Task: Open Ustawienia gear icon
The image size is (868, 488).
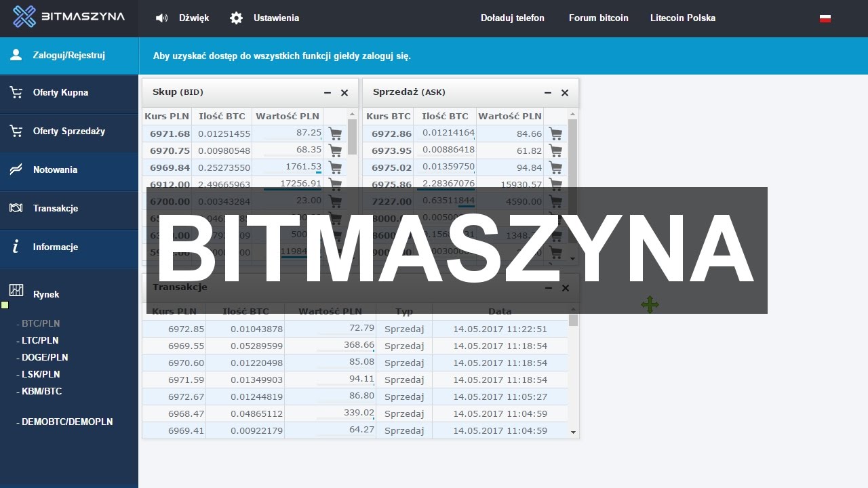Action: tap(236, 18)
